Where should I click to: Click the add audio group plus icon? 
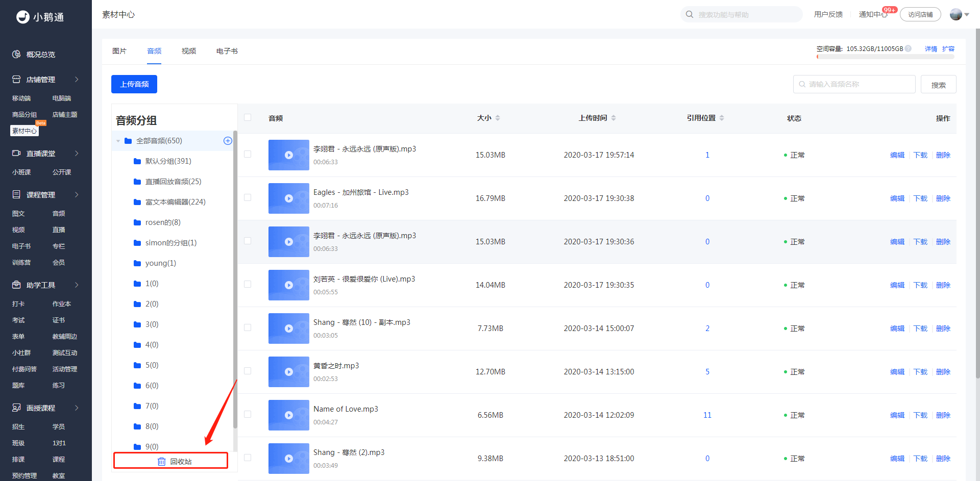pos(228,141)
